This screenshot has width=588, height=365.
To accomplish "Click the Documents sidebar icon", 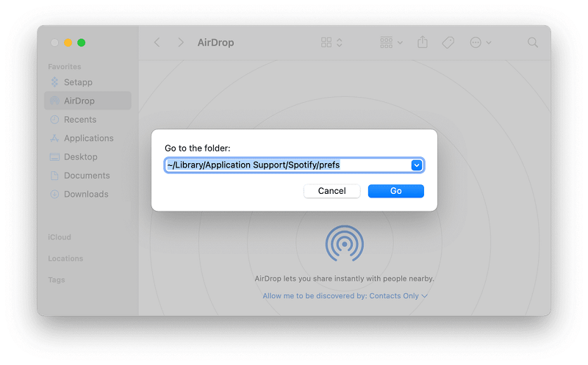I will pos(54,176).
